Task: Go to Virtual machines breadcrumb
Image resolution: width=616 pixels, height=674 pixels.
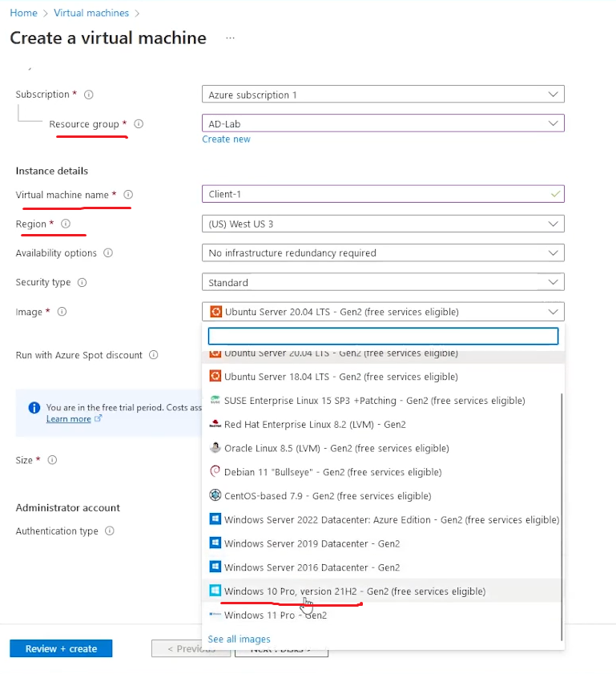Action: 91,13
